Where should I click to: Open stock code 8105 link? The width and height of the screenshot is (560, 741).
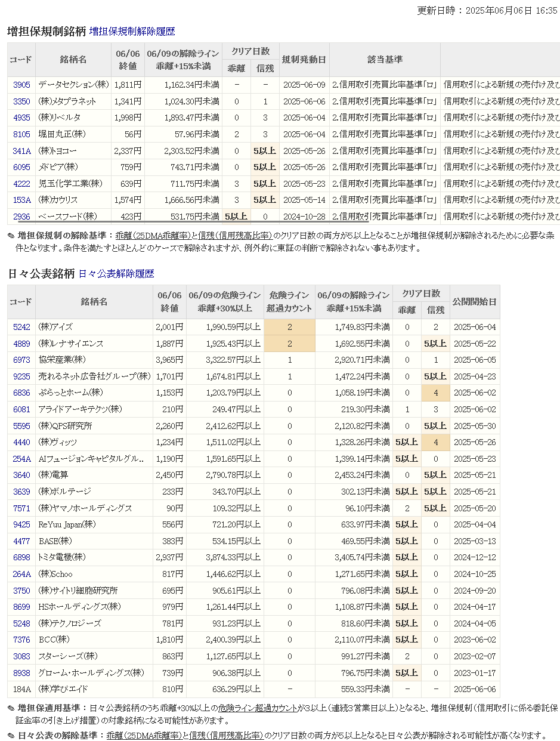21,134
